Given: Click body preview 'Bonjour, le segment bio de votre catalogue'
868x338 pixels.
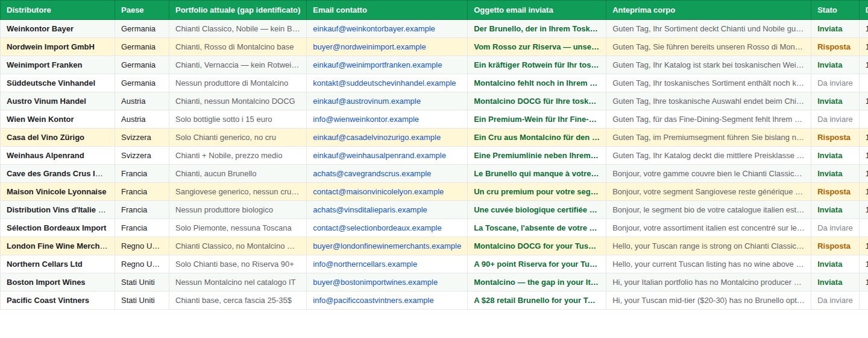Looking at the screenshot, I should (708, 210).
